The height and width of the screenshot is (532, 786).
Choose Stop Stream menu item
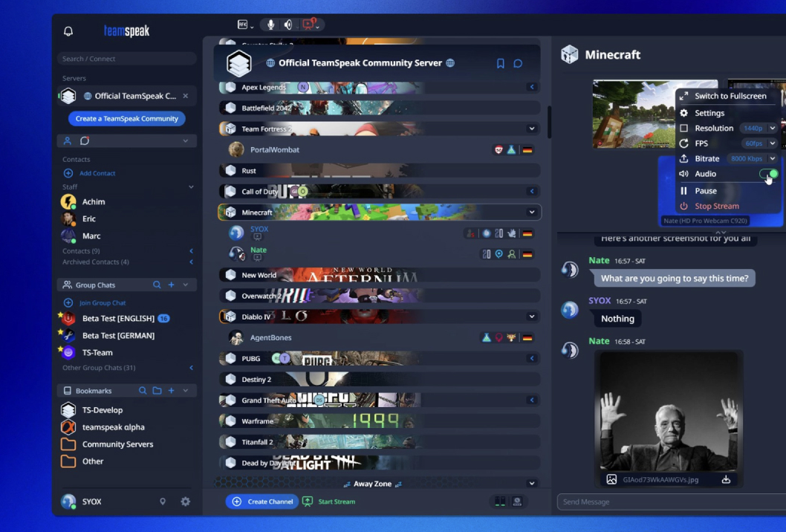[x=716, y=206]
